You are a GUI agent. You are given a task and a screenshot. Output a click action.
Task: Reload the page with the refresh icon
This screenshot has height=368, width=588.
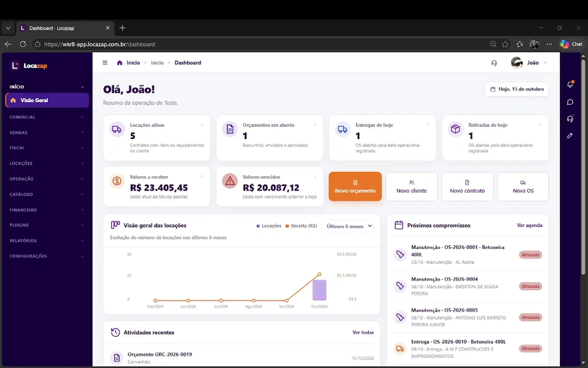coord(23,44)
